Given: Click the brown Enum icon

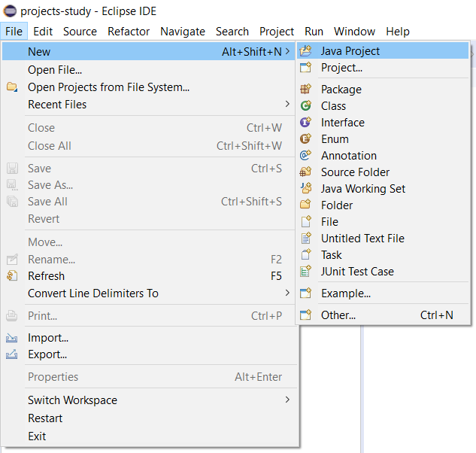Looking at the screenshot, I should pyautogui.click(x=306, y=139).
